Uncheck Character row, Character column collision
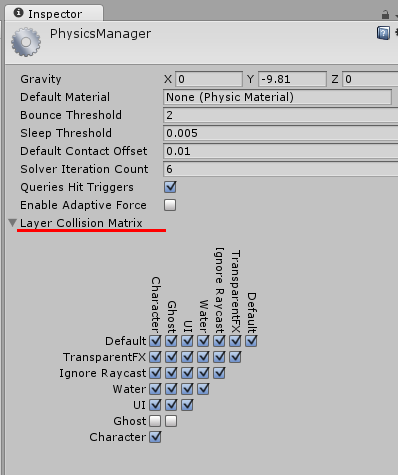The height and width of the screenshot is (475, 398). tap(155, 437)
